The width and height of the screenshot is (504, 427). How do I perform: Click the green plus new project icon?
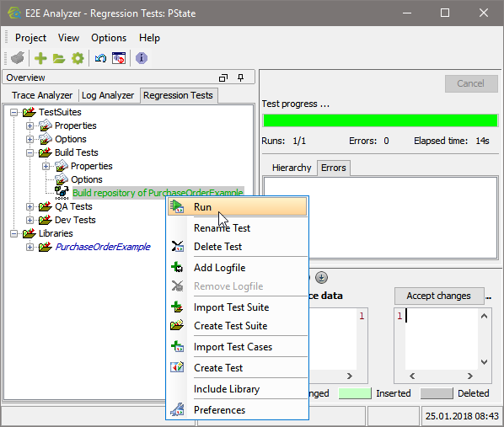pyautogui.click(x=40, y=58)
